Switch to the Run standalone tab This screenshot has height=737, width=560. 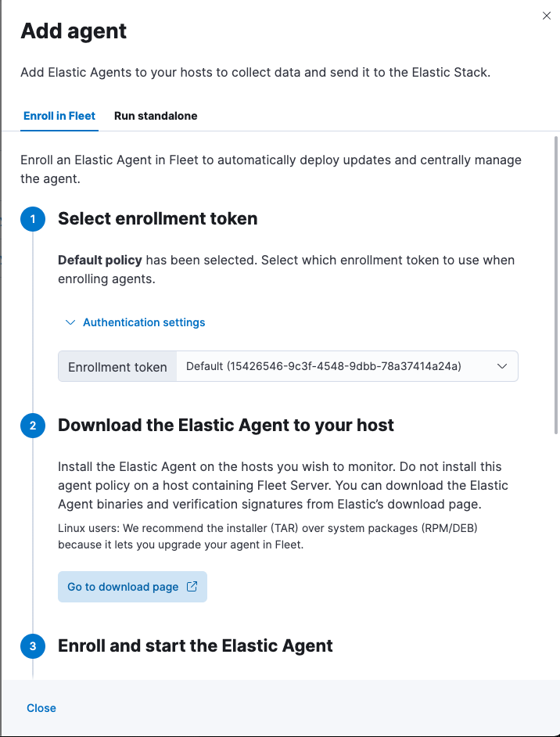point(155,115)
